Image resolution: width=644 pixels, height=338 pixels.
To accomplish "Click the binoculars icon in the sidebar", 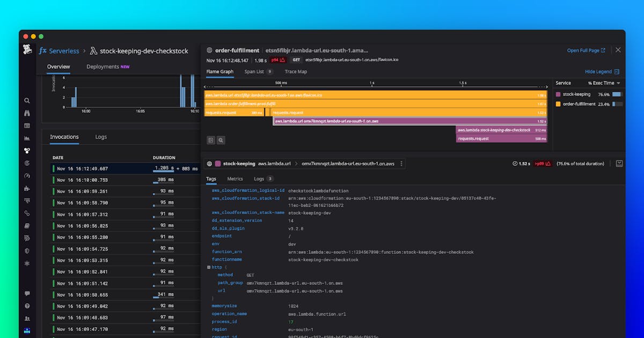I will coord(27,113).
